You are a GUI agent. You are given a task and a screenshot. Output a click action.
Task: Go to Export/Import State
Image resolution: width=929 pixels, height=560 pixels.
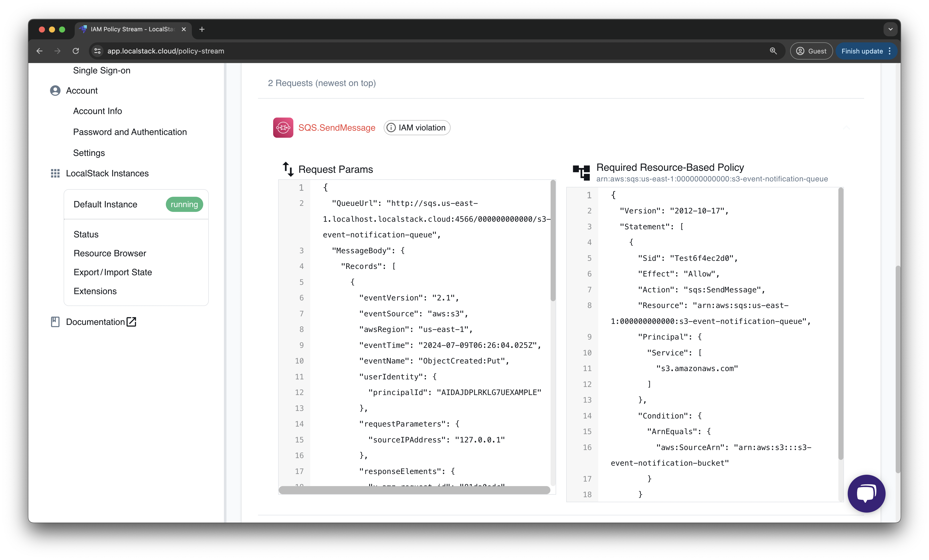[x=113, y=272]
